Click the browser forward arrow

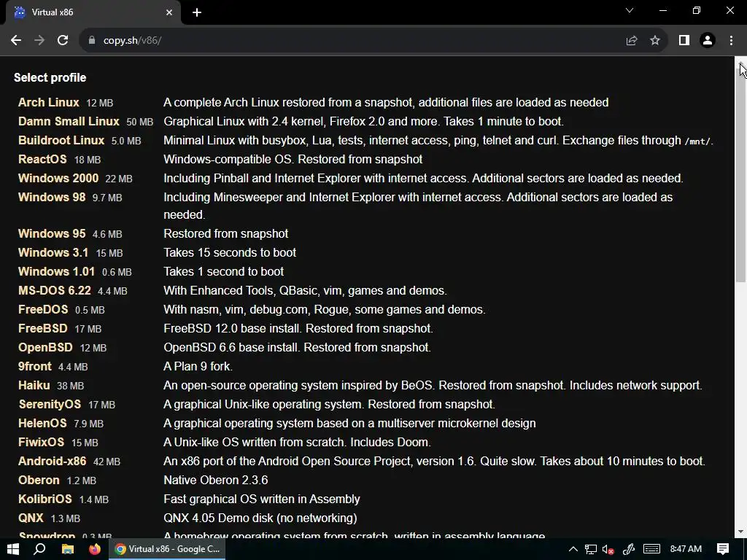tap(39, 41)
